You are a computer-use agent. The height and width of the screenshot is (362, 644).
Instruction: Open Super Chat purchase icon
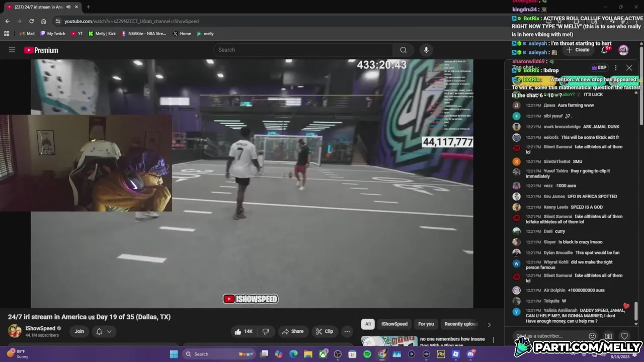(x=608, y=336)
